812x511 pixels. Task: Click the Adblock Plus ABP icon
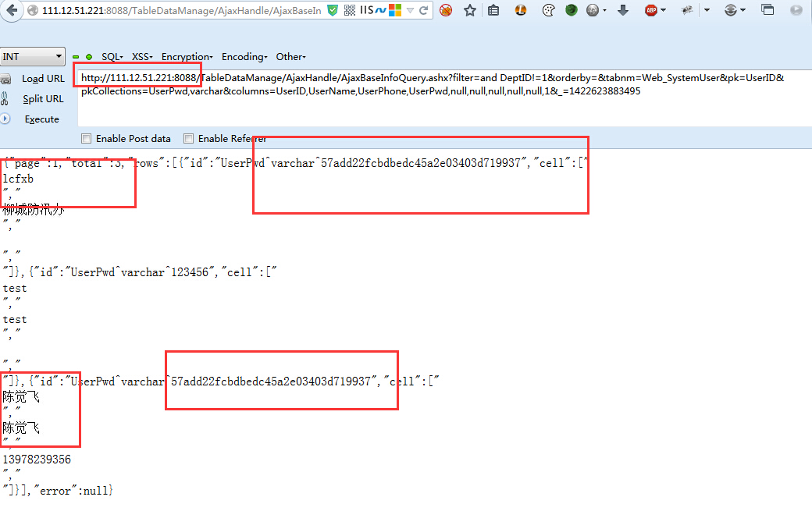[651, 10]
